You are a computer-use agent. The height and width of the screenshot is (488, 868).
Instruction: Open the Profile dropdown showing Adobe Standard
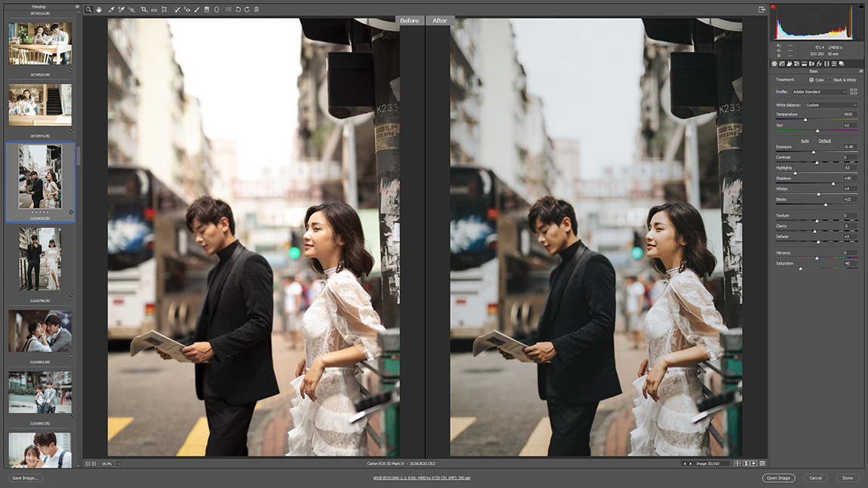coord(819,92)
